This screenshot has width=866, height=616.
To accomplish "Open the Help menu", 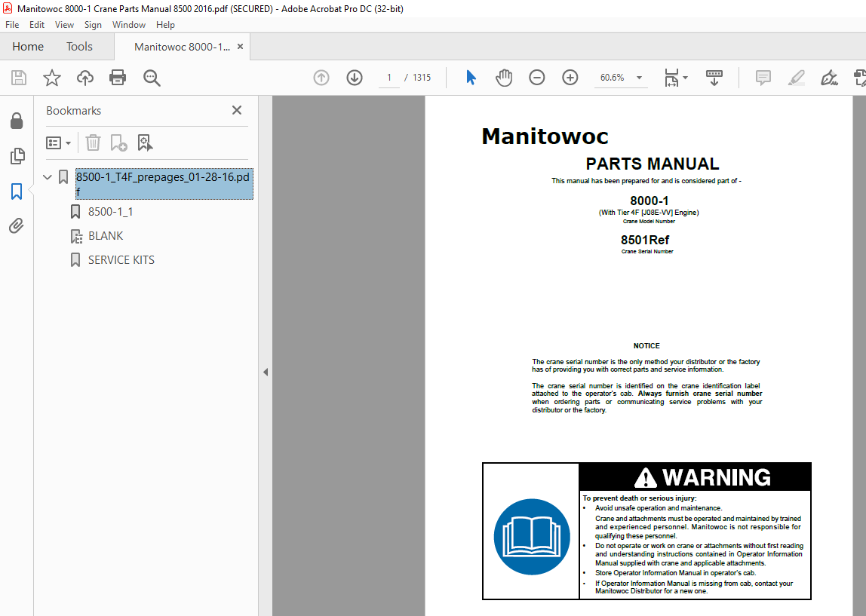I will tap(165, 25).
